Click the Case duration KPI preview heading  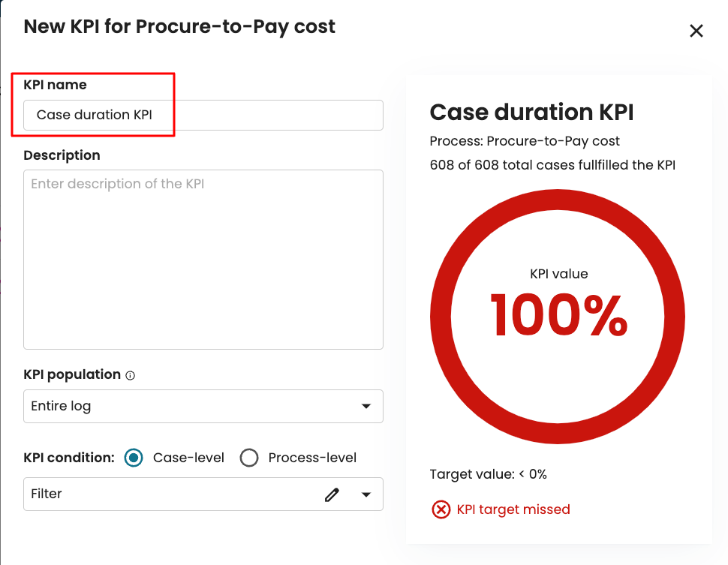pos(531,113)
